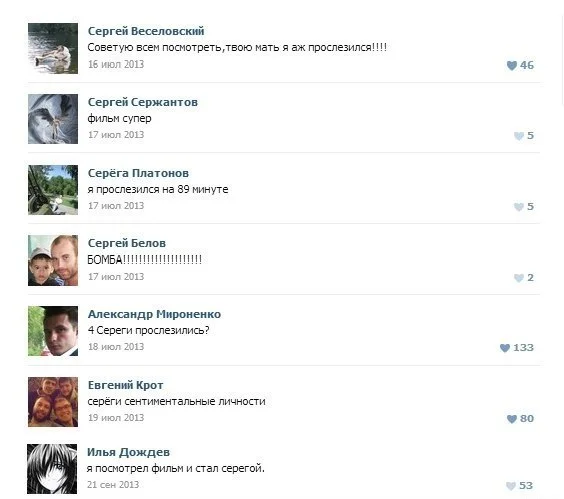Click the '21 сен 2013' timestamp

[x=113, y=485]
